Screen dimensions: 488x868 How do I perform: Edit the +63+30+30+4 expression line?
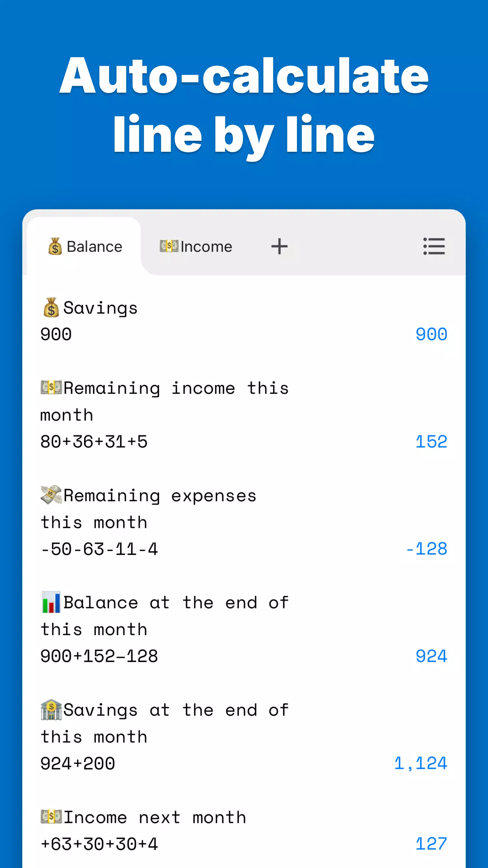(99, 844)
